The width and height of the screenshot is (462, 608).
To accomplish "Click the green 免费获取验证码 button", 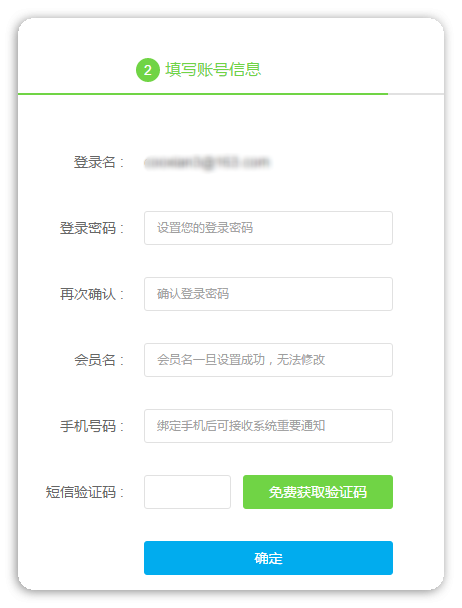I will tap(318, 492).
